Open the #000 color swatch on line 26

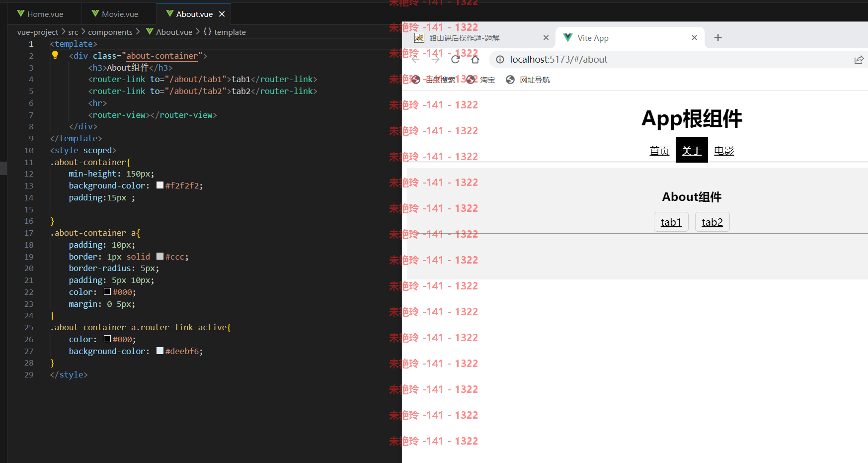click(x=107, y=339)
